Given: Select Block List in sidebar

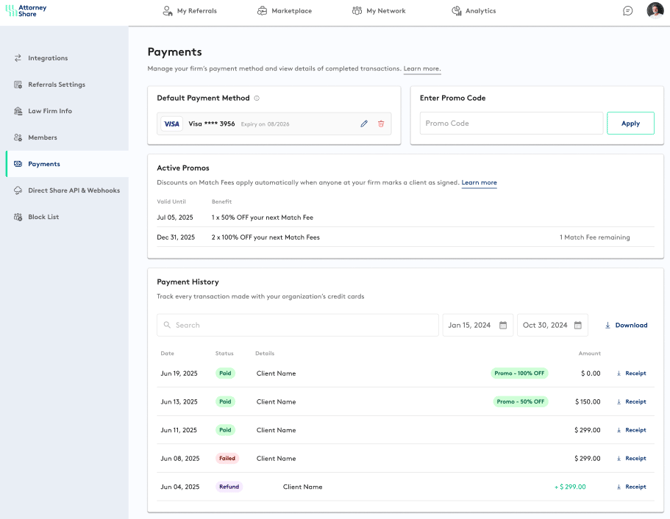Looking at the screenshot, I should pyautogui.click(x=43, y=217).
